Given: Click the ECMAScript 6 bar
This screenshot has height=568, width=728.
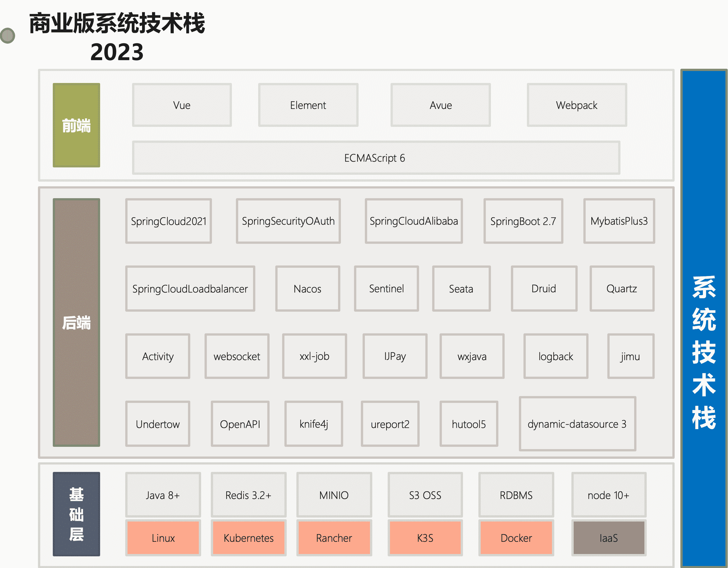Looking at the screenshot, I should tap(376, 158).
